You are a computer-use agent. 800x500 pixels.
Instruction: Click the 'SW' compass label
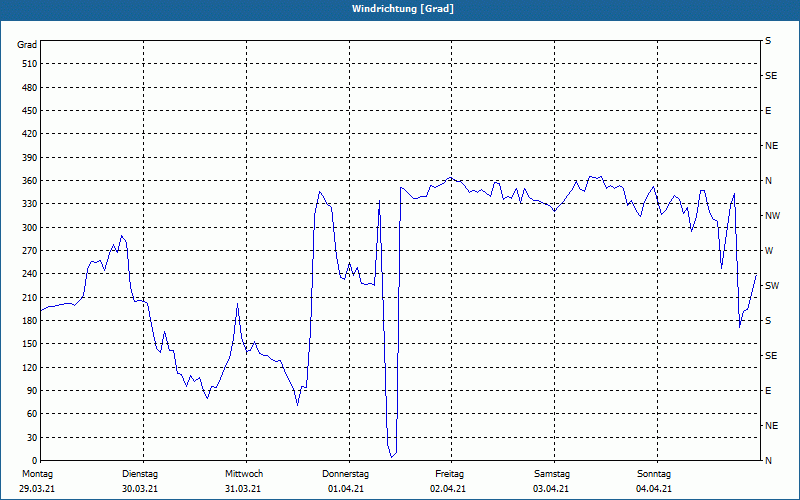(772, 286)
